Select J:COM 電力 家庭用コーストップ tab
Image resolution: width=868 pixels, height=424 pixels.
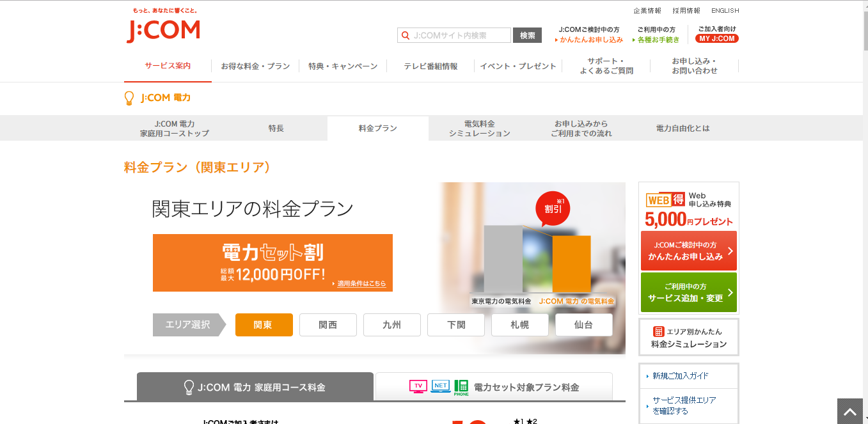pyautogui.click(x=175, y=128)
